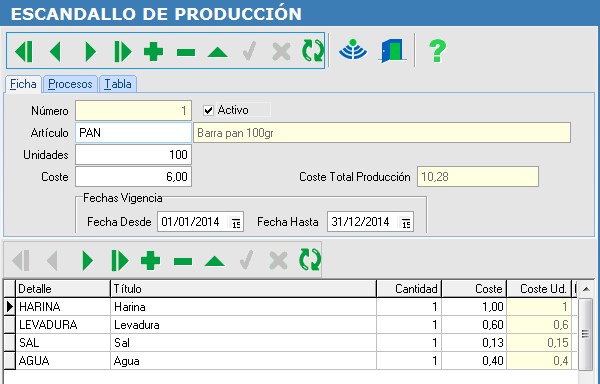Click the blue waves icon
600x384 pixels.
click(353, 50)
